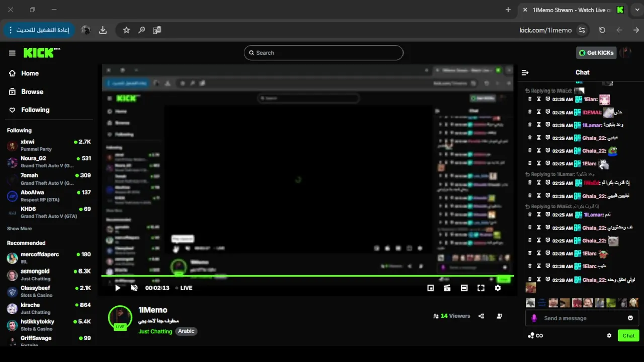Open the video player settings gear
Image resolution: width=644 pixels, height=362 pixels.
coord(498,288)
